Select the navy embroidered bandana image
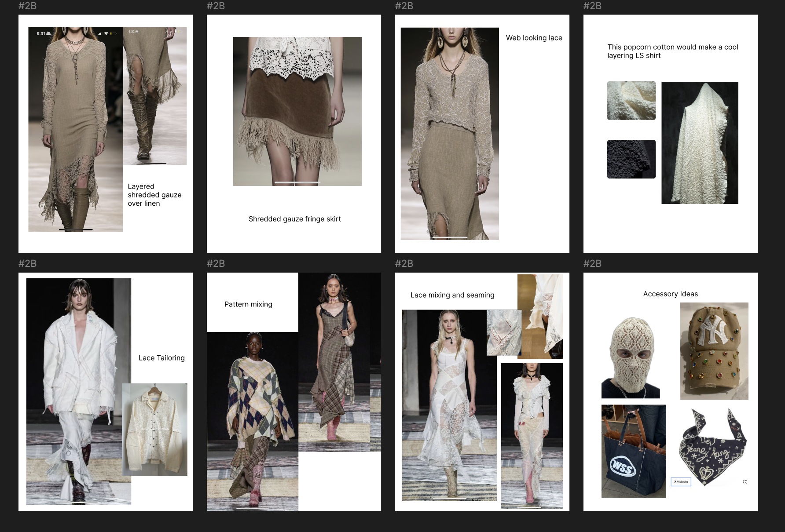 [713, 447]
